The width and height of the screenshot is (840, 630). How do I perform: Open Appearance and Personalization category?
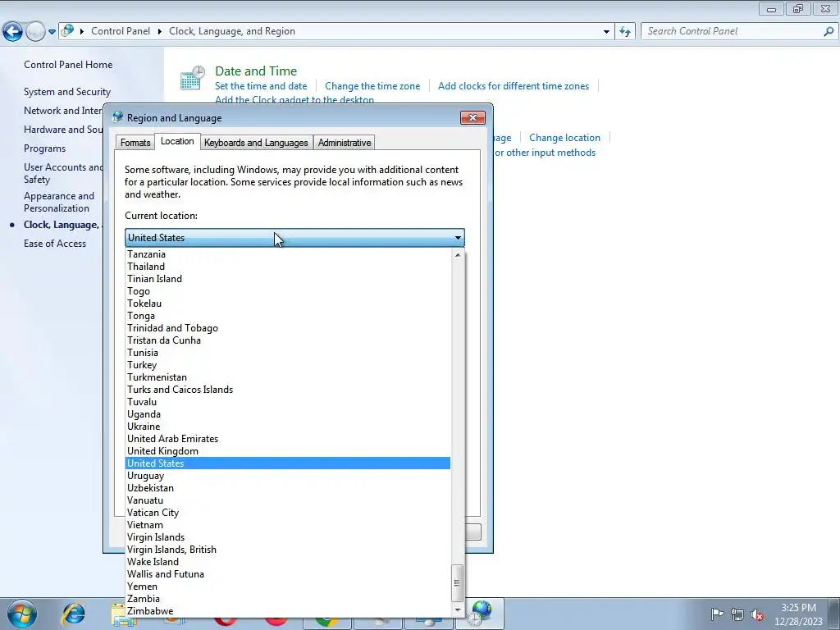[x=59, y=202]
